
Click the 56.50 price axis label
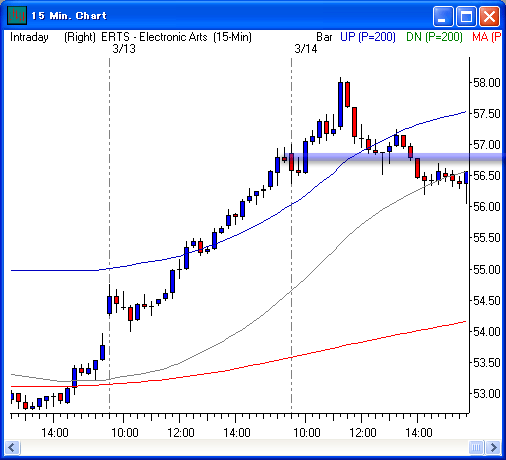pyautogui.click(x=487, y=176)
